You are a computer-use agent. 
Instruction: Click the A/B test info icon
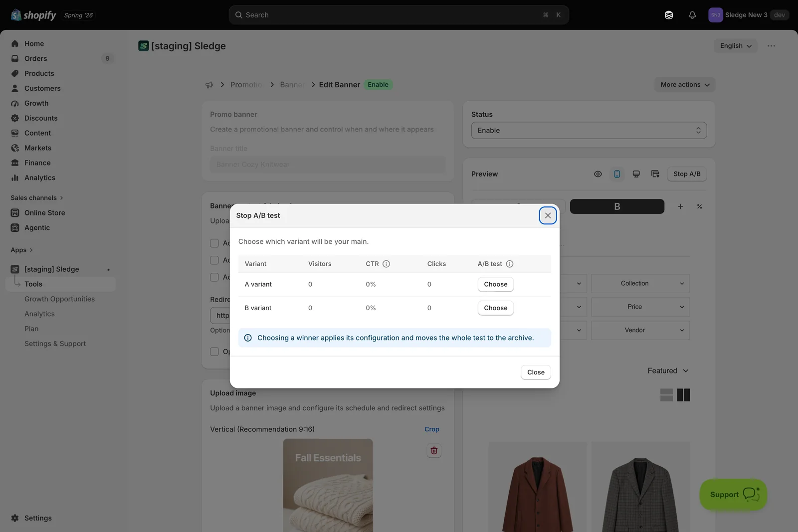coord(510,264)
